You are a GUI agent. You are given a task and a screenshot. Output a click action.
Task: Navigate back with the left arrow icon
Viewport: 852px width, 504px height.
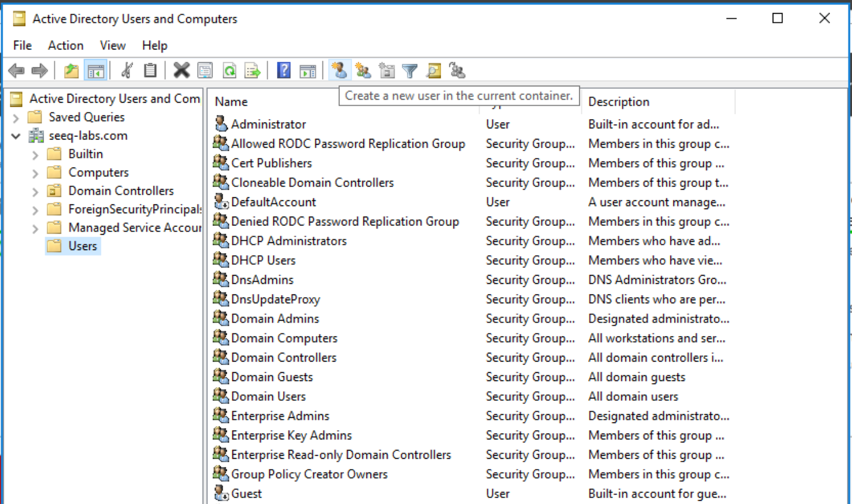16,70
